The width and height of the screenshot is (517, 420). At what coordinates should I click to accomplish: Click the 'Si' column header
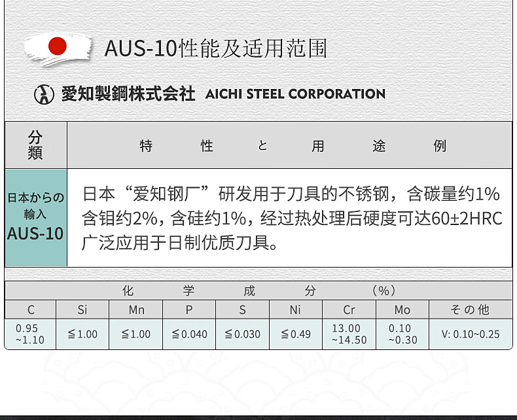(82, 310)
